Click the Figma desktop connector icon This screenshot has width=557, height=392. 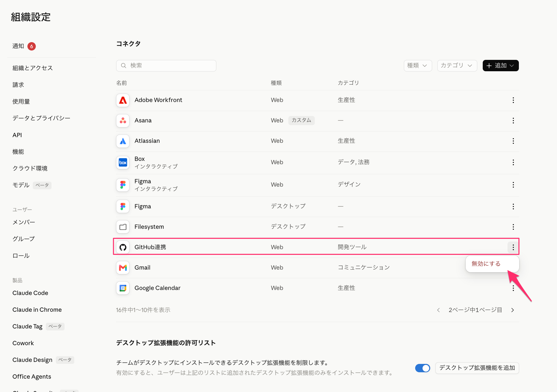pos(123,207)
